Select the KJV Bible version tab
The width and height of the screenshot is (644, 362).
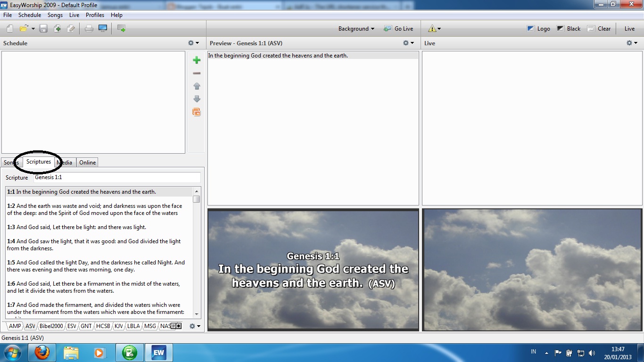(119, 326)
